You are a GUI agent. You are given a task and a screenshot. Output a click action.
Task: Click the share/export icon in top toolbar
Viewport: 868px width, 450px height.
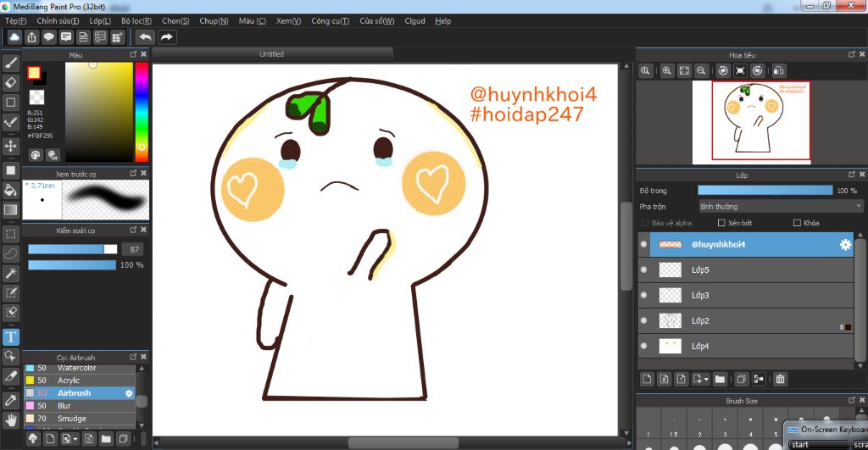pos(31,37)
